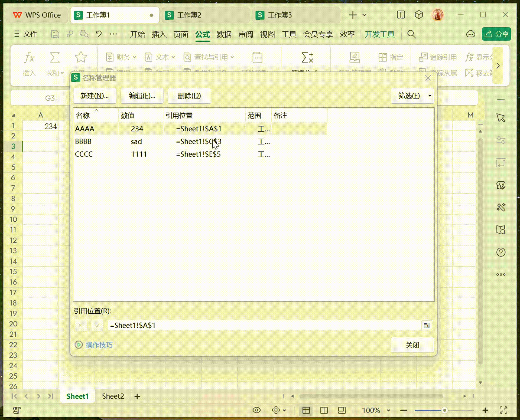Switch to the 数据 ribbon tab
The image size is (520, 420).
[224, 34]
